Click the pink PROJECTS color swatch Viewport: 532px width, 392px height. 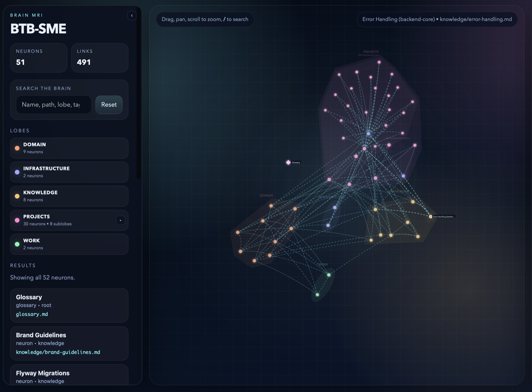pyautogui.click(x=17, y=220)
